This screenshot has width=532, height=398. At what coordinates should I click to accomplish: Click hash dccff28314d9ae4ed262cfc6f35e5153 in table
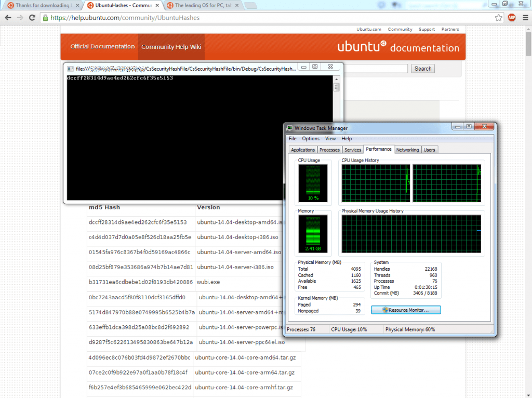pos(138,222)
